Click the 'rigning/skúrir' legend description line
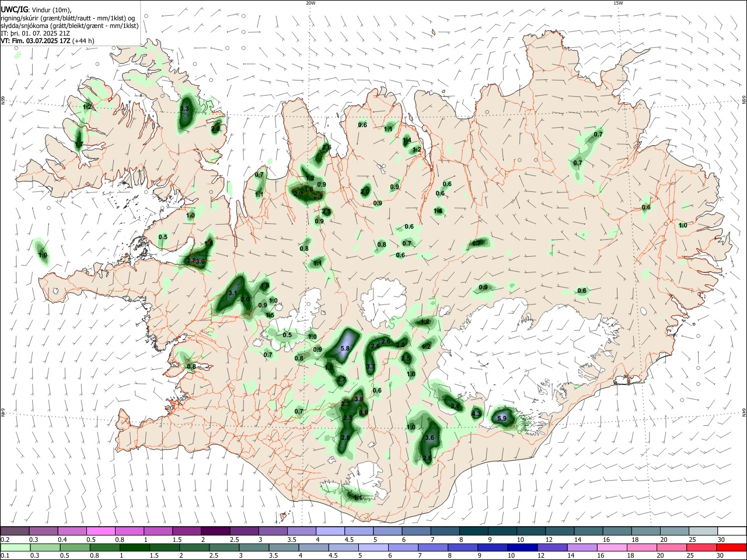Viewport: 747px width, 560px height. (x=68, y=17)
